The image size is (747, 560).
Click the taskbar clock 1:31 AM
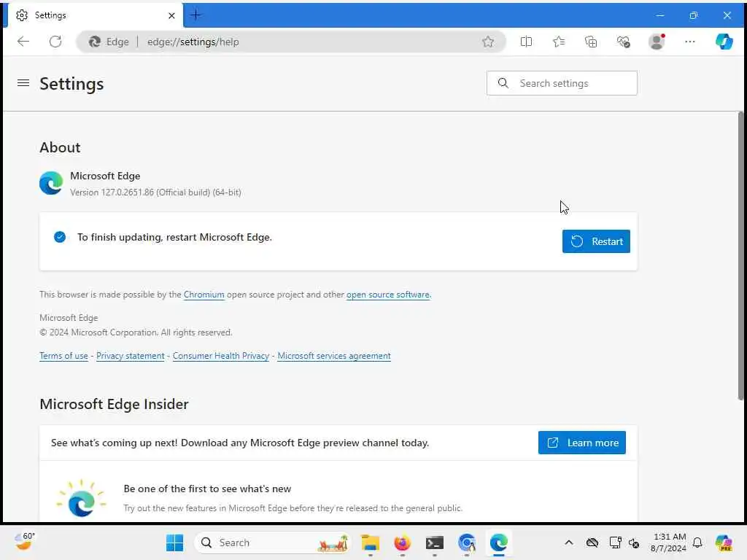(669, 542)
